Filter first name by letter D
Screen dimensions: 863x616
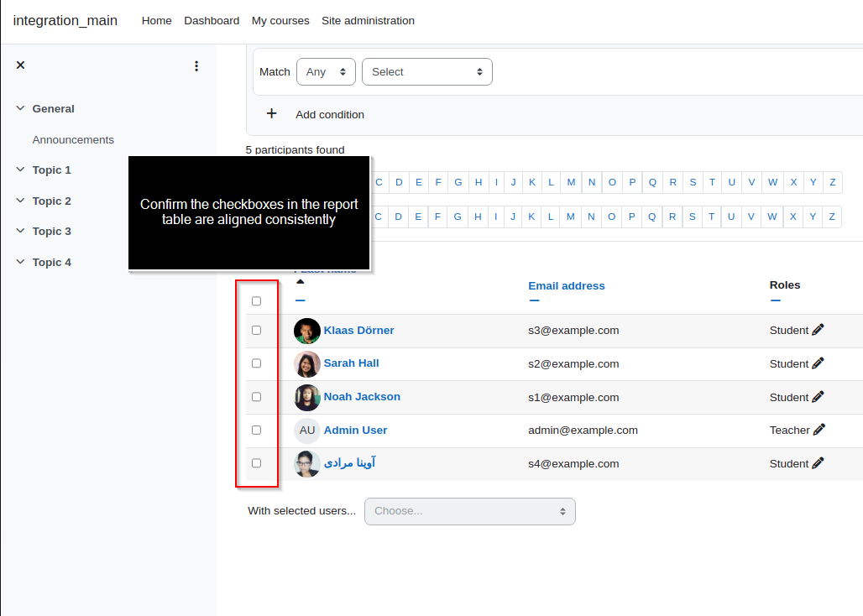tap(399, 182)
